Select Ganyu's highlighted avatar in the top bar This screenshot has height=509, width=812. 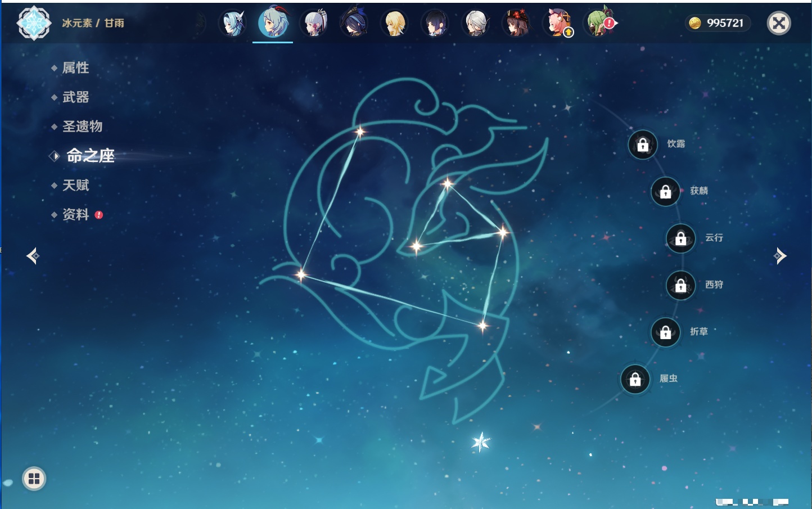coord(273,22)
